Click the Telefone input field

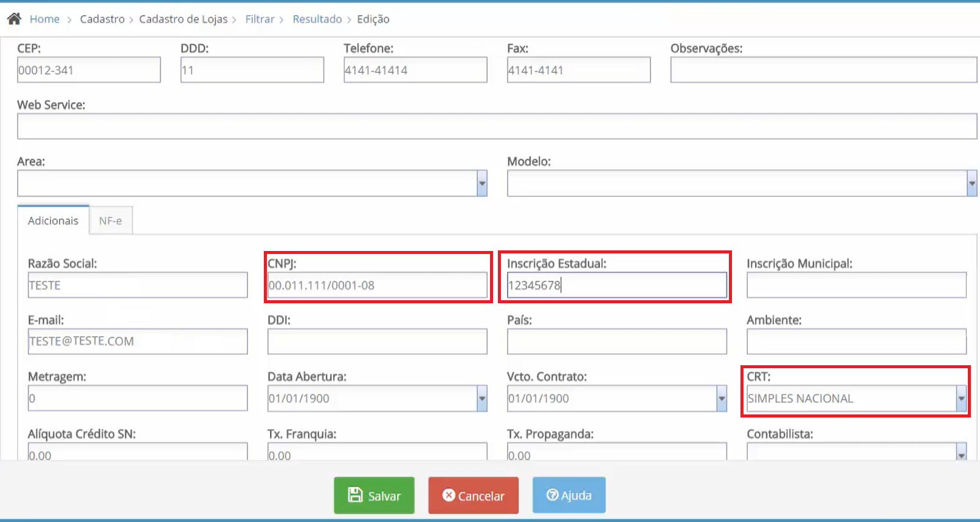[415, 70]
